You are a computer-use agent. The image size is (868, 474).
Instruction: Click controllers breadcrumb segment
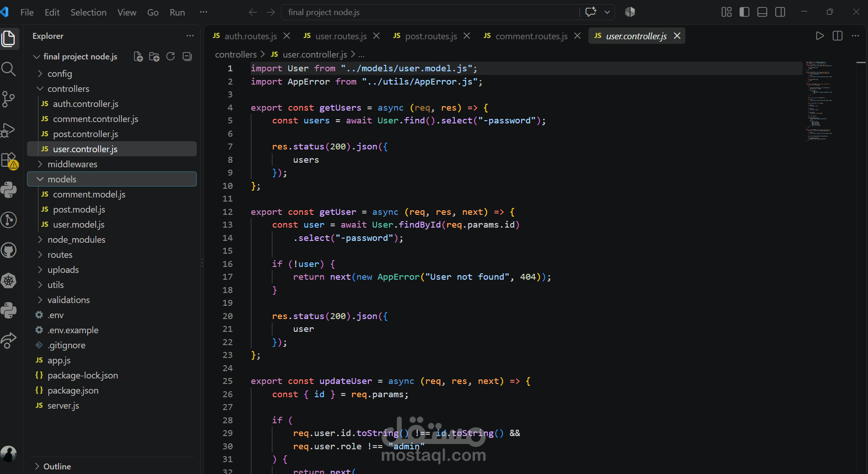coord(236,54)
